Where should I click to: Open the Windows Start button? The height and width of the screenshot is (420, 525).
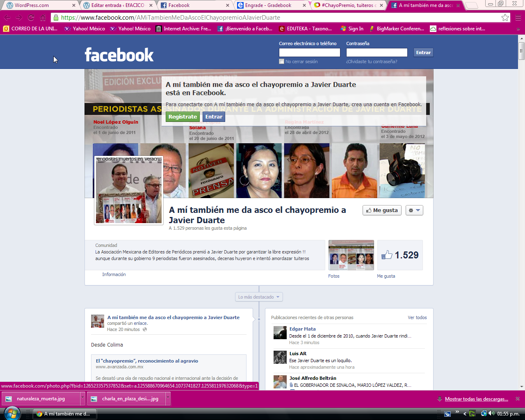point(11,413)
